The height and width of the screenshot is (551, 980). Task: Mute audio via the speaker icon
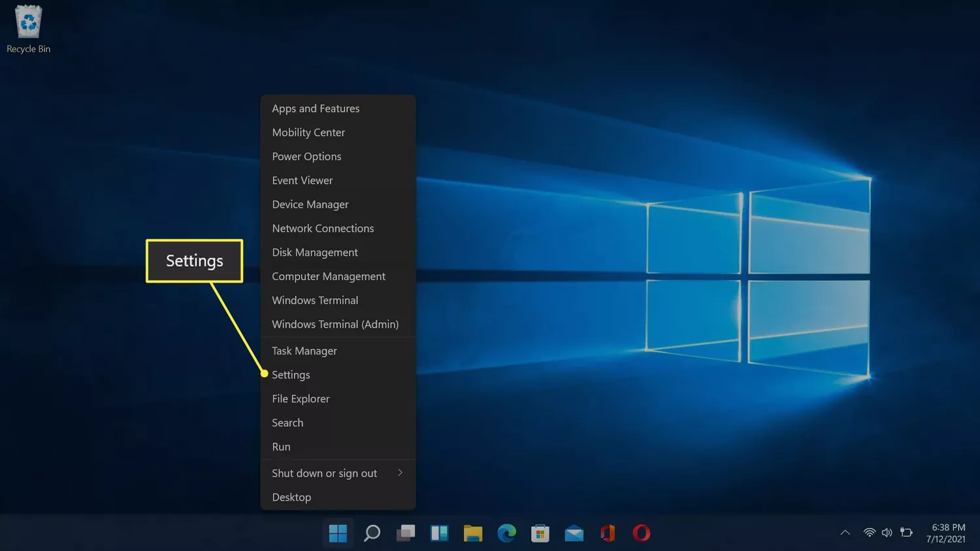887,532
